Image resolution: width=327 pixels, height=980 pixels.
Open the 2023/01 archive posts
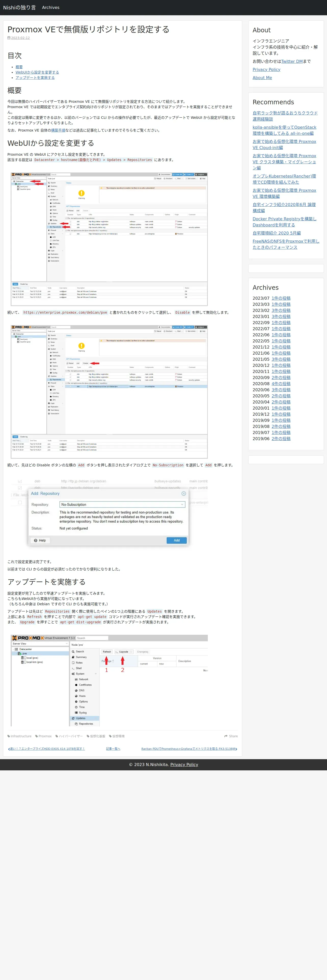[281, 316]
